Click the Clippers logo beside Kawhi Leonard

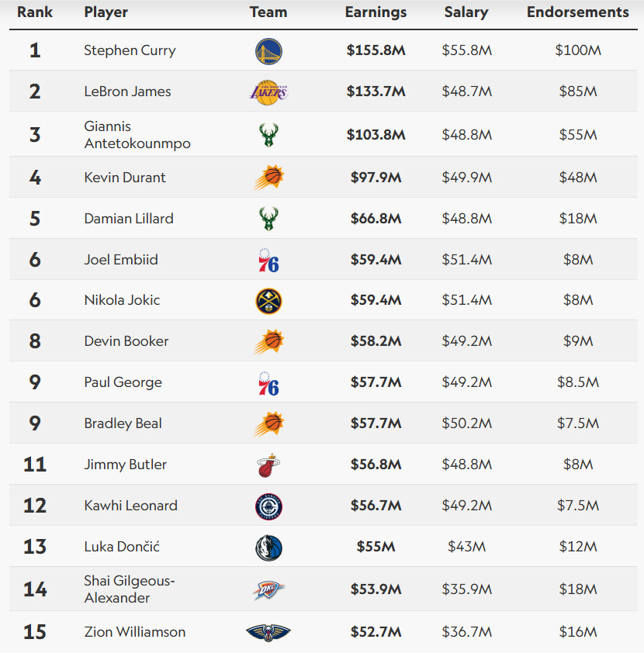pos(268,506)
